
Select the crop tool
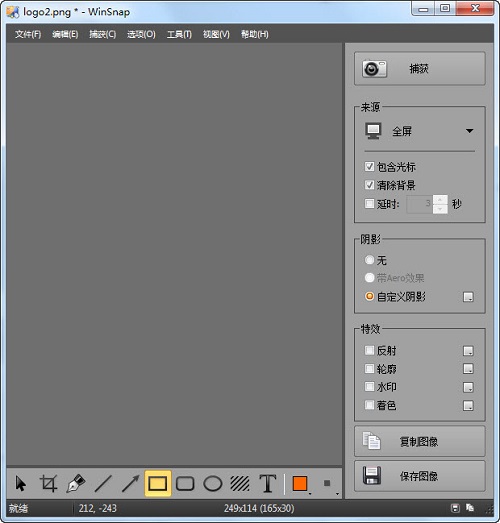click(49, 483)
